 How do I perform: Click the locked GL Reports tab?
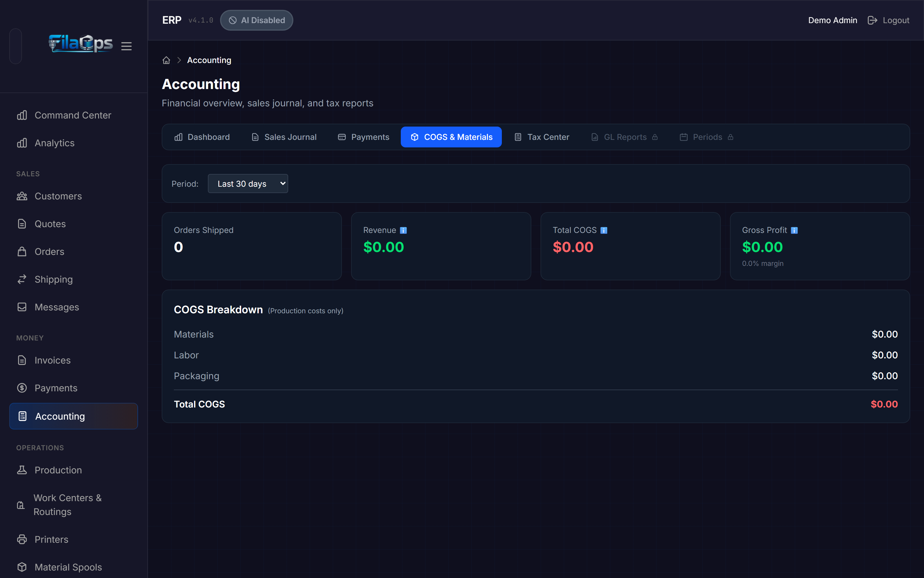click(624, 137)
